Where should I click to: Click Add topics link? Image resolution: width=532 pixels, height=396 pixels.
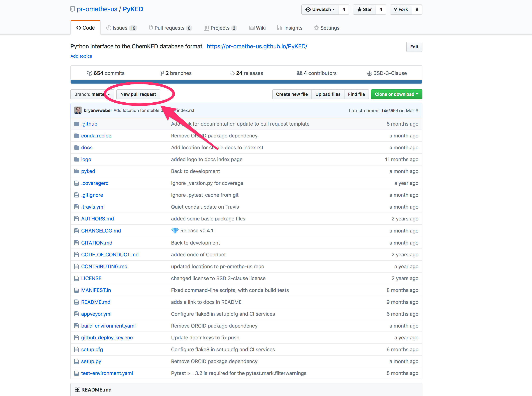click(81, 56)
